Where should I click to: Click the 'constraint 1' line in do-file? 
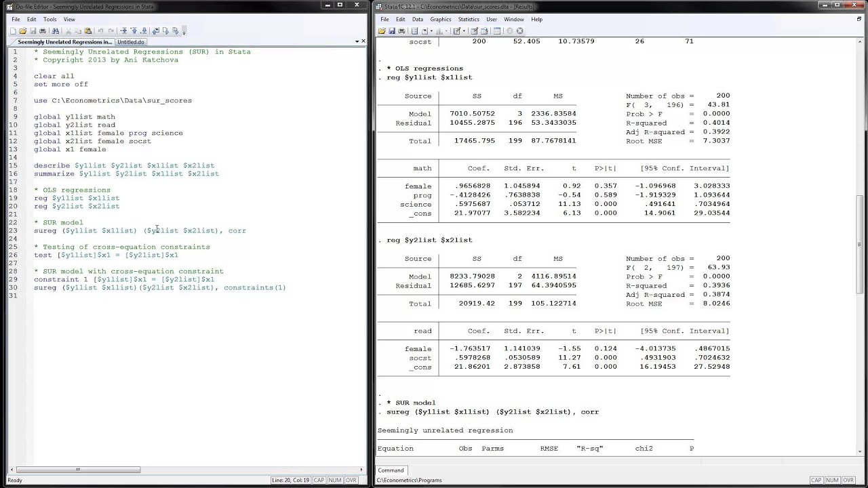tap(124, 279)
